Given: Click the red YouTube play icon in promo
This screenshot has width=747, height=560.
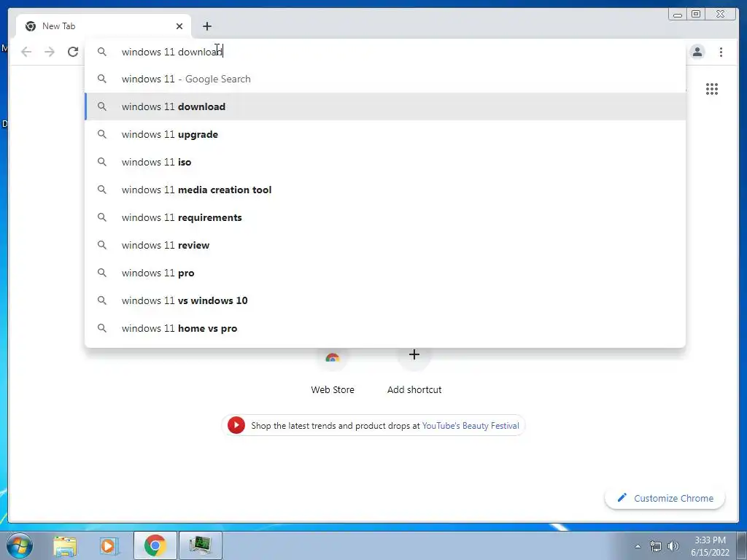Looking at the screenshot, I should (236, 425).
